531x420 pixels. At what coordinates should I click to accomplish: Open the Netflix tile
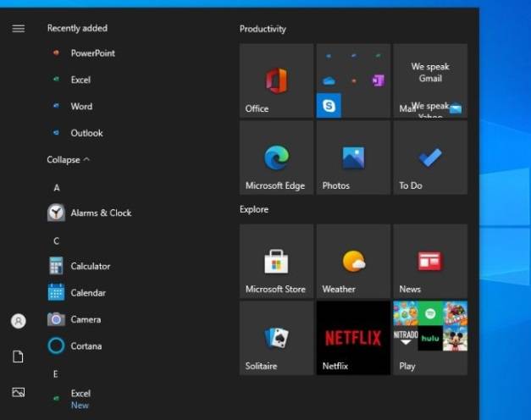click(x=353, y=338)
